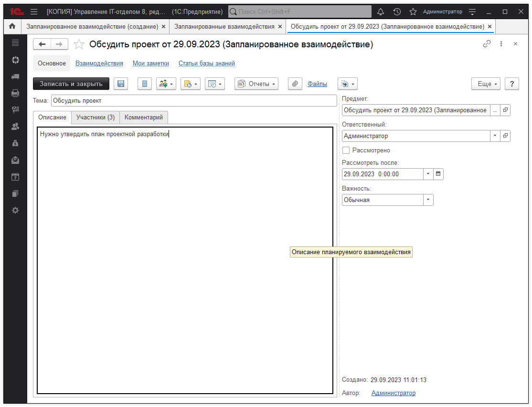Open the history clock icon in title bar
Screen dimensions: 532x407
pos(397,11)
